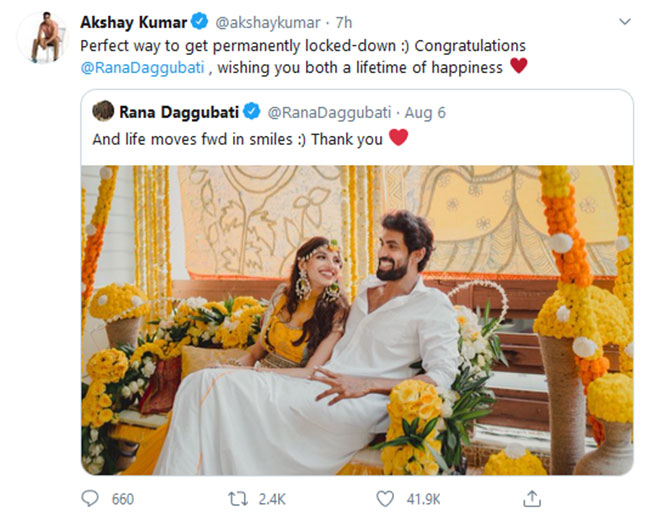Like the tweet with heart icon

click(x=384, y=498)
